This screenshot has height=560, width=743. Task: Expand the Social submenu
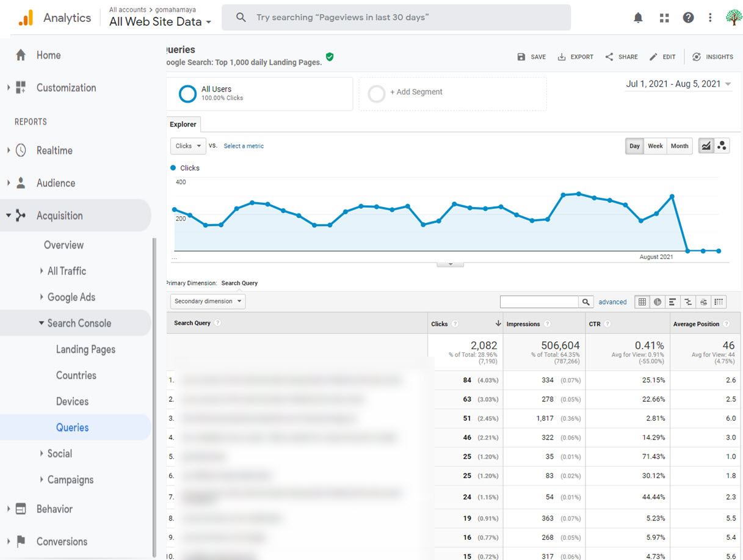[x=42, y=453]
